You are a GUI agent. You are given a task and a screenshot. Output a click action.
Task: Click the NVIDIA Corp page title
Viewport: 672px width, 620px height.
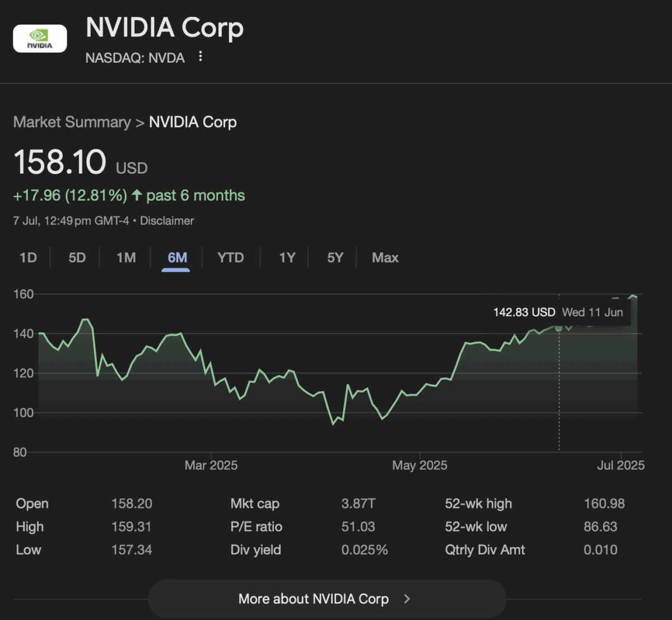point(165,27)
